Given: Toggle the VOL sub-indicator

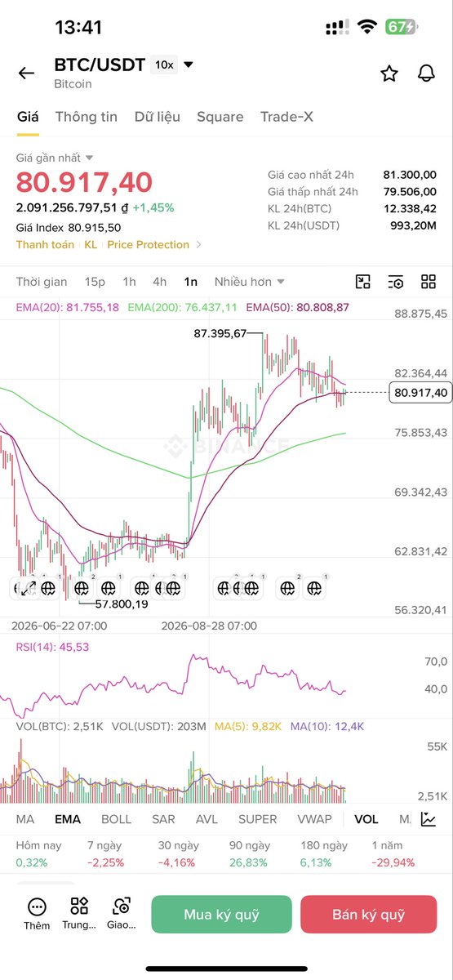Looking at the screenshot, I should tap(366, 819).
